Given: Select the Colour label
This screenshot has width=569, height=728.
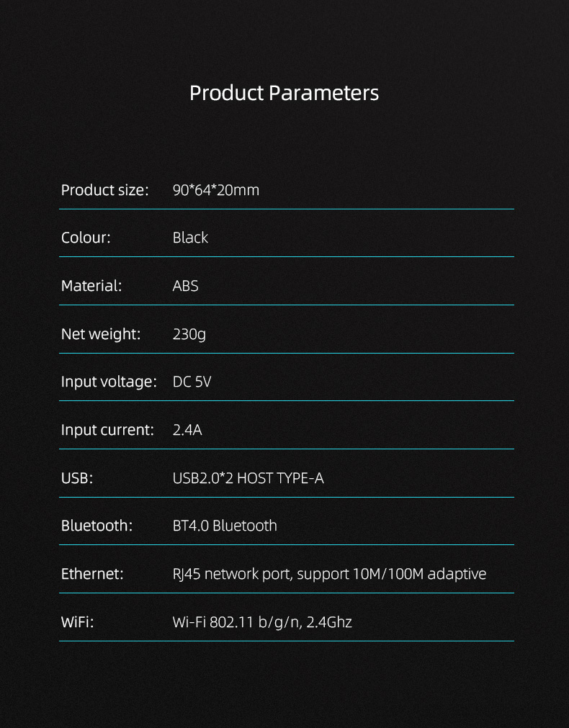Looking at the screenshot, I should pos(86,238).
